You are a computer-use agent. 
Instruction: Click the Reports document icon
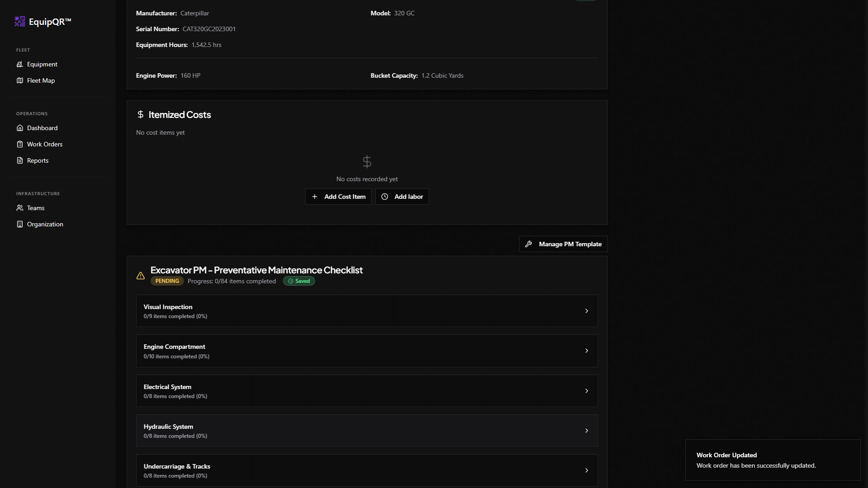20,160
